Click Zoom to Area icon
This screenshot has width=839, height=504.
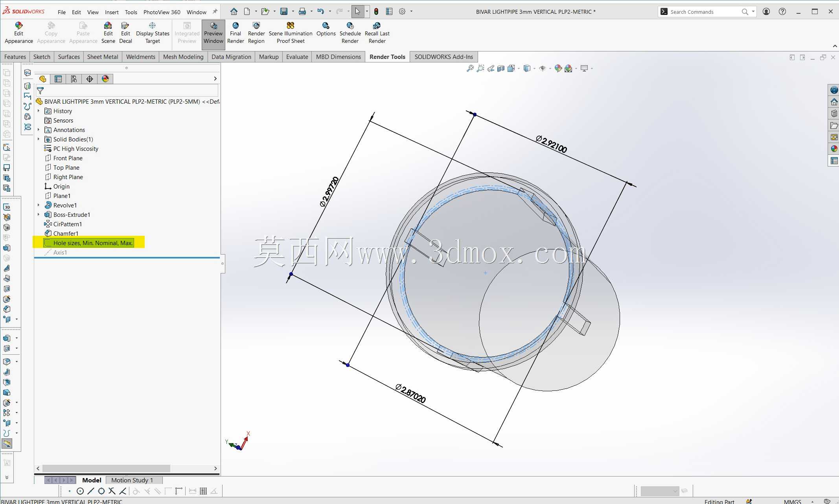point(480,68)
